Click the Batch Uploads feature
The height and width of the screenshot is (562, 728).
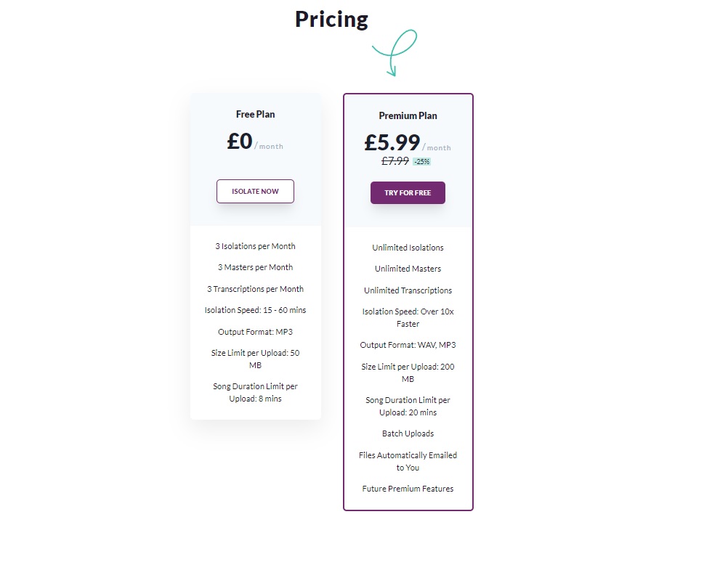408,433
